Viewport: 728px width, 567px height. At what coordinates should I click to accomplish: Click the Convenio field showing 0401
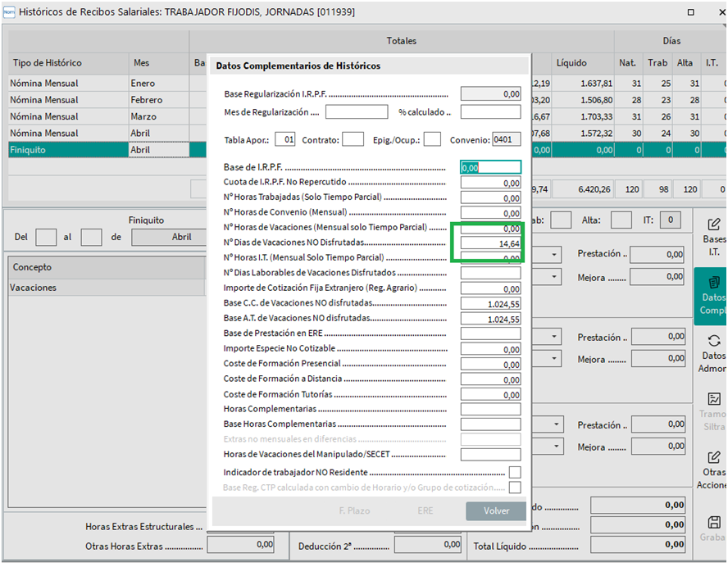point(507,139)
